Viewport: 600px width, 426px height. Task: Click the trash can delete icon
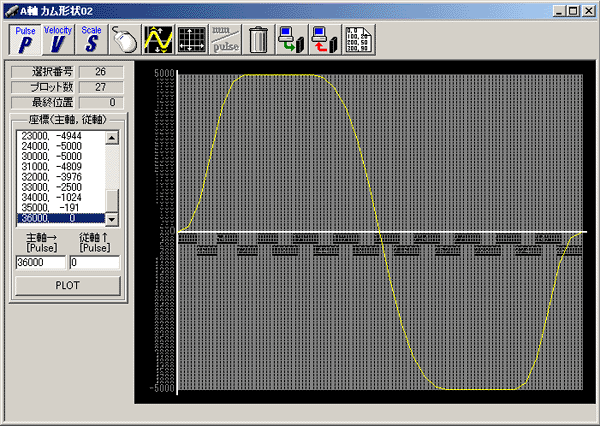point(258,39)
